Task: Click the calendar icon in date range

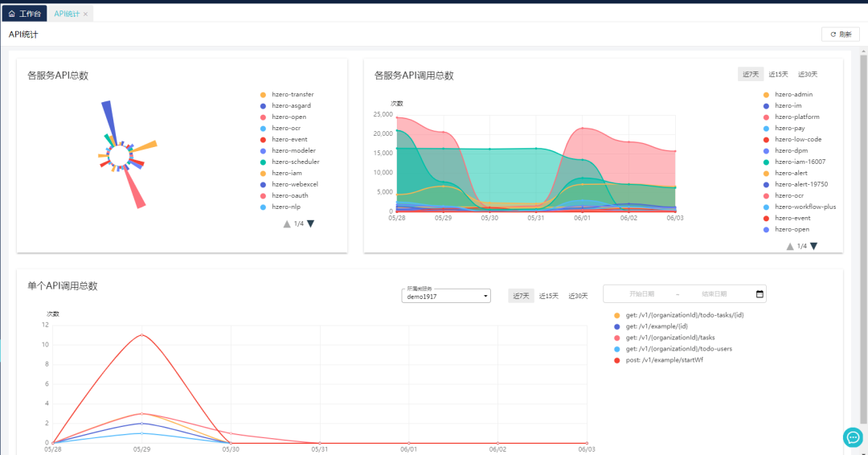Action: [x=760, y=294]
